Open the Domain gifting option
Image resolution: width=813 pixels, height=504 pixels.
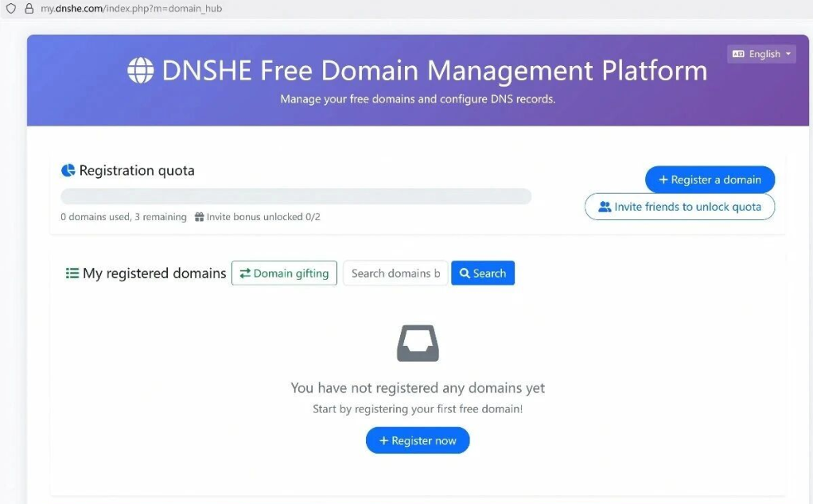coord(284,273)
